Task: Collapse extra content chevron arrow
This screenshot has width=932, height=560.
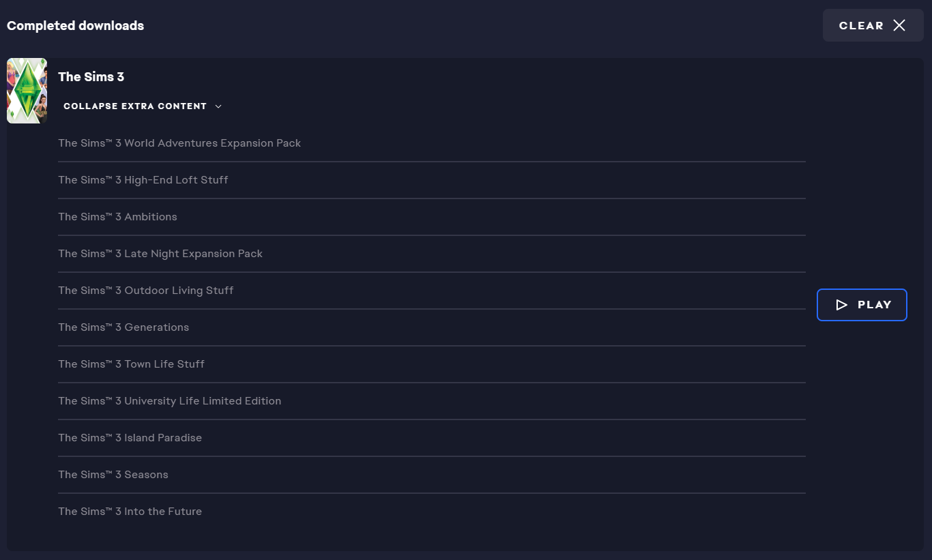Action: click(218, 106)
